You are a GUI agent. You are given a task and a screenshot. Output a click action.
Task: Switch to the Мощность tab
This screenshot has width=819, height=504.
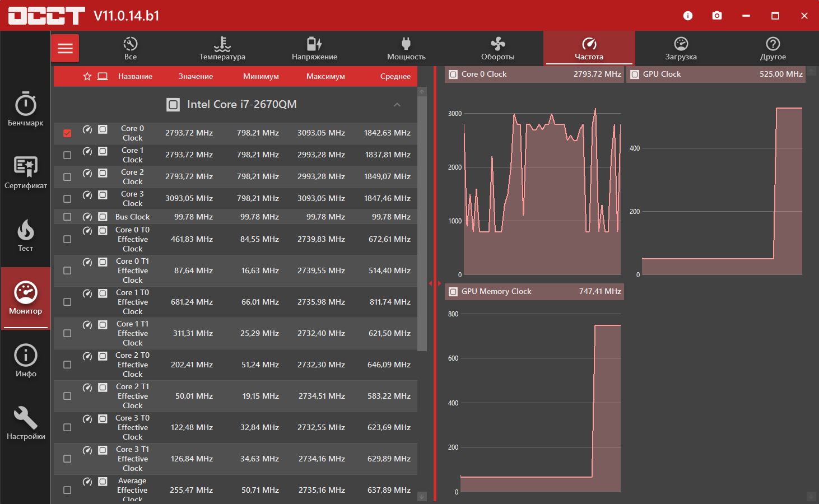click(x=406, y=48)
